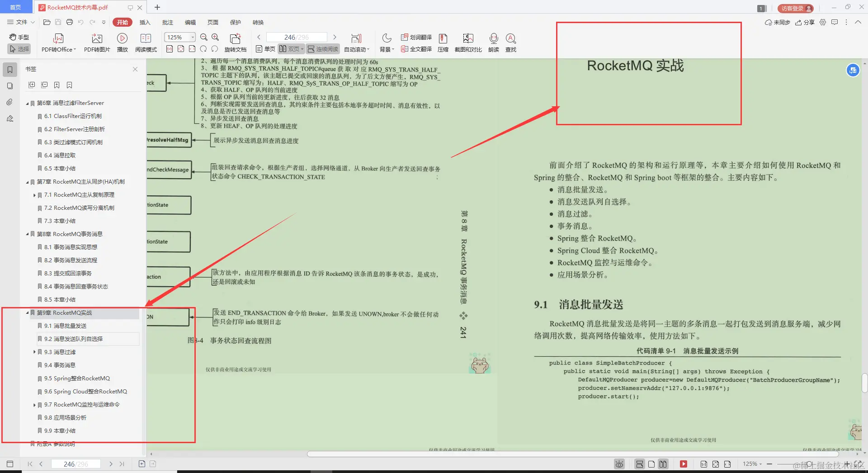Collapse the 第9章 RocketMQ实战 bookmark node
Viewport: 868px width, 473px height.
click(x=27, y=312)
